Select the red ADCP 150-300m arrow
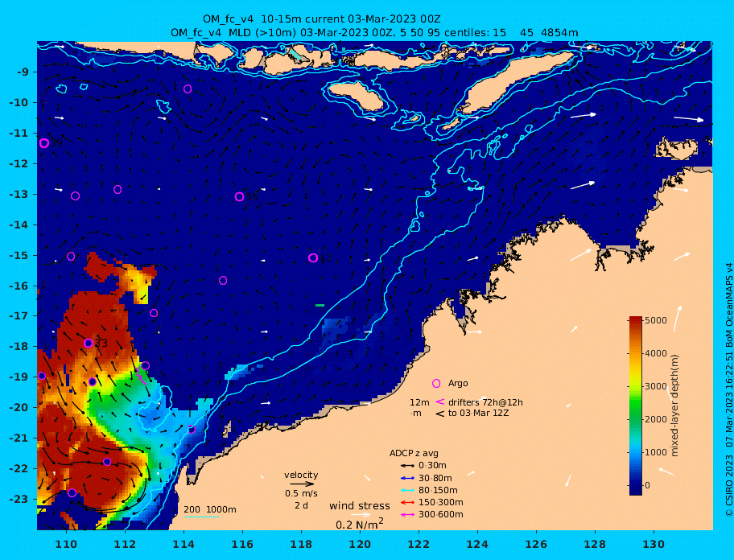This screenshot has height=560, width=734. 407,502
